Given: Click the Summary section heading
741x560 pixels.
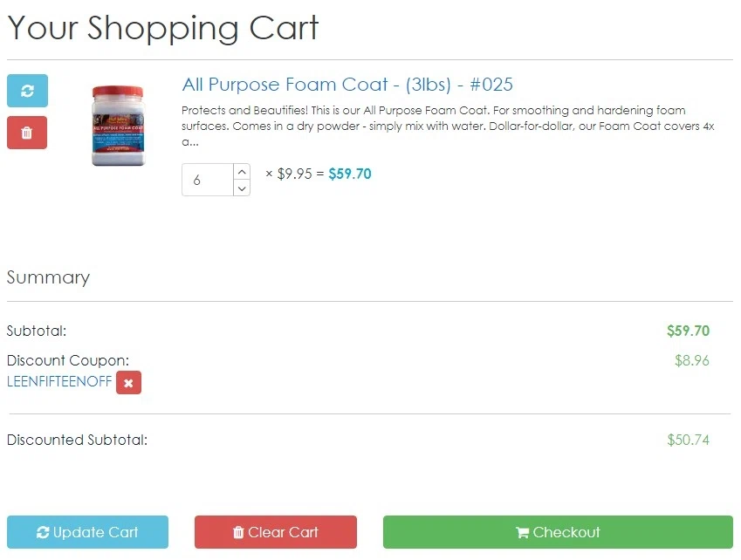Looking at the screenshot, I should click(48, 277).
